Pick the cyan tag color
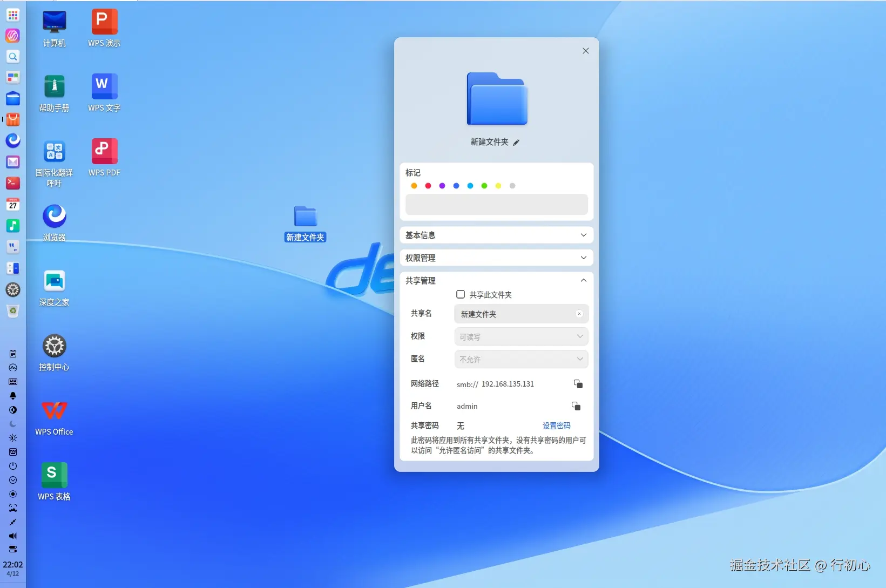Screen dimensions: 886x588 (470, 186)
